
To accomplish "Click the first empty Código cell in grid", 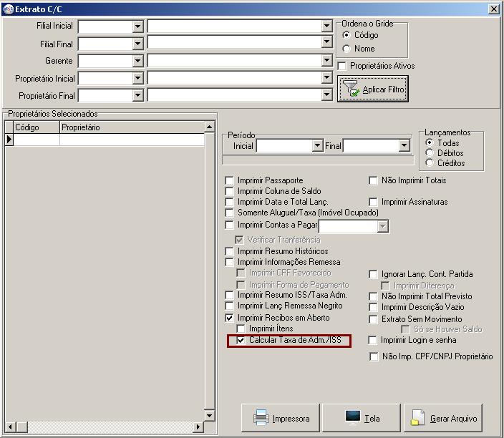I will (37, 140).
